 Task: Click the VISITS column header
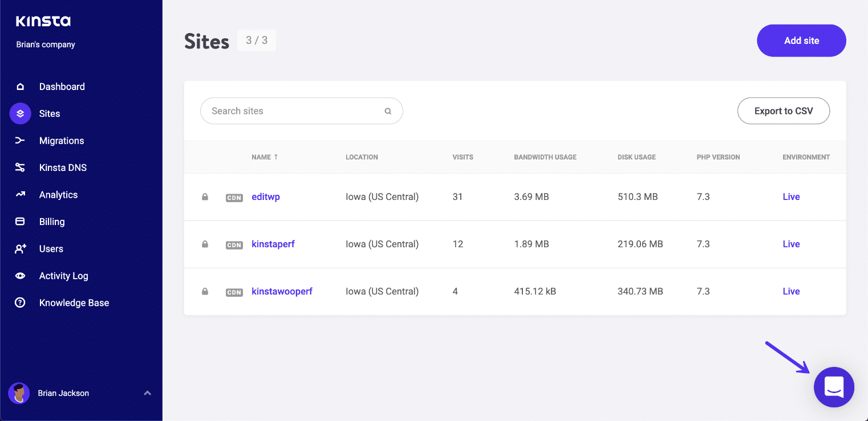coord(463,157)
